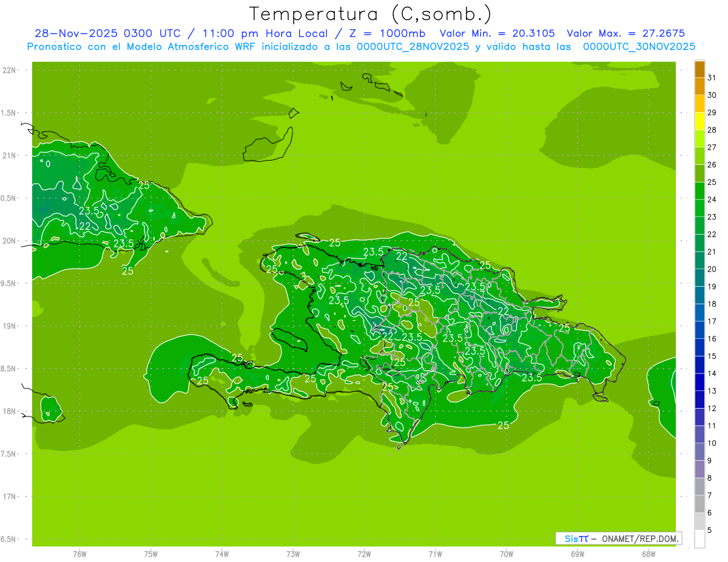
Task: Click the 22N latitude axis label
Action: [x=10, y=70]
